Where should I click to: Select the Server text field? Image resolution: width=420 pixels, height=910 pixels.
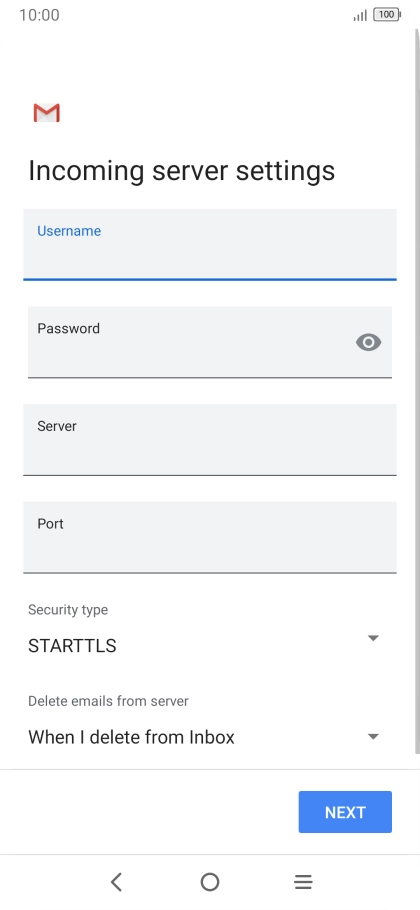pyautogui.click(x=210, y=439)
